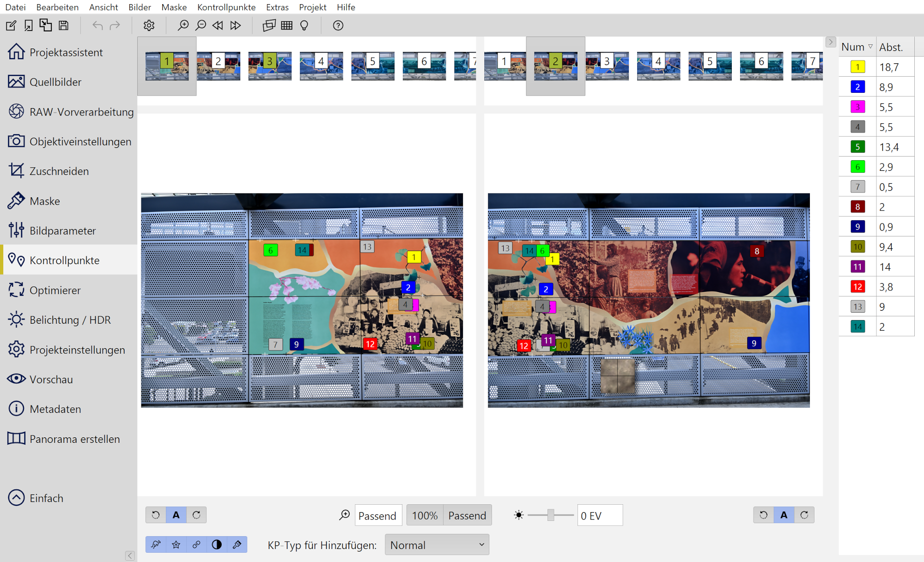Toggle the link chain button below left image
This screenshot has height=562, width=924.
tap(196, 544)
